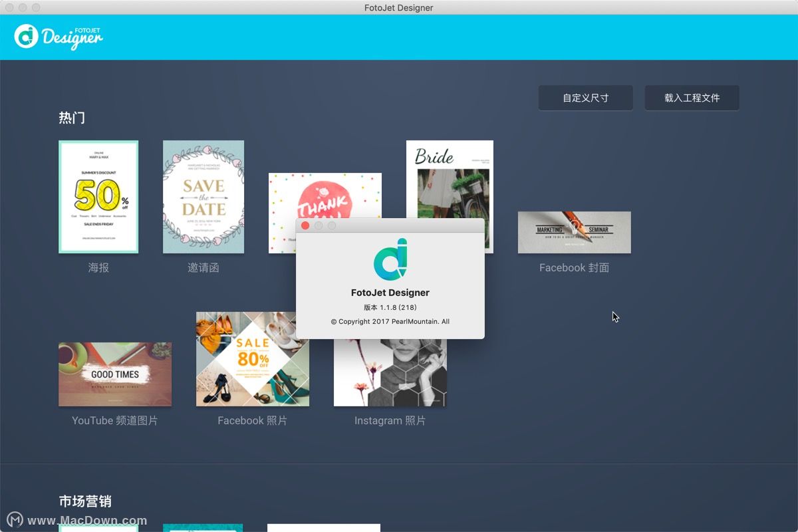
Task: Click the Copyright 2017 PearlMountain text
Action: point(390,322)
